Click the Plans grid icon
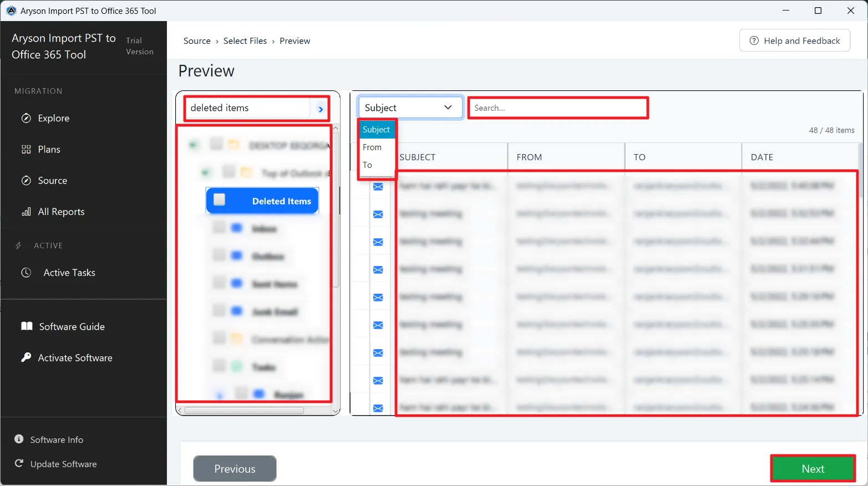The width and height of the screenshot is (868, 486). 26,149
